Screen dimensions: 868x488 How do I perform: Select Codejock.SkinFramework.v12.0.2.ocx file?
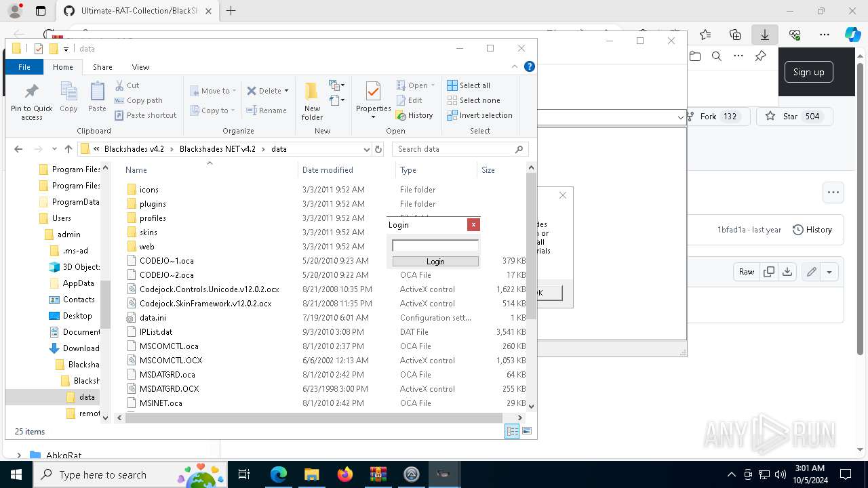click(x=205, y=304)
